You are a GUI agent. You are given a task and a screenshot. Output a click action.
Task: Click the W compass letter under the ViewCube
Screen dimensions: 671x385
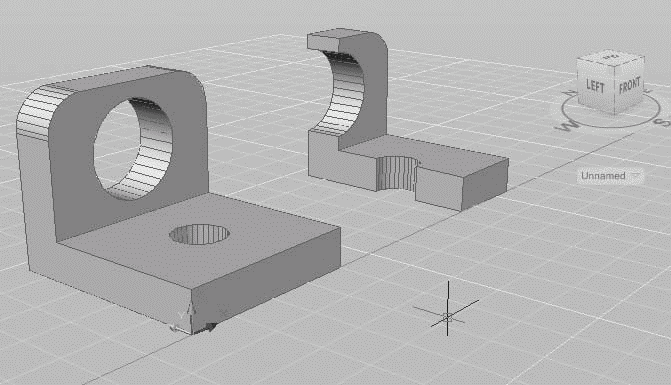click(567, 126)
